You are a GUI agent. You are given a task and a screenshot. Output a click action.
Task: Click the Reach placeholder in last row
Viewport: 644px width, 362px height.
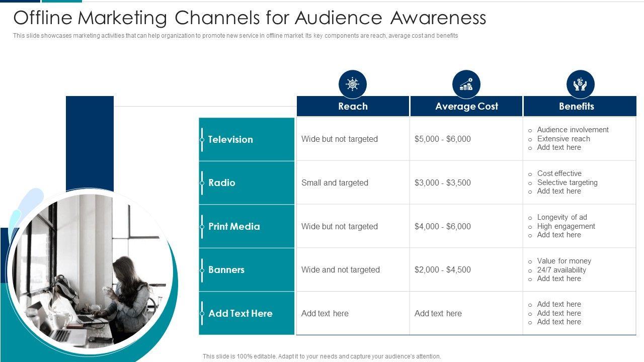coord(325,313)
